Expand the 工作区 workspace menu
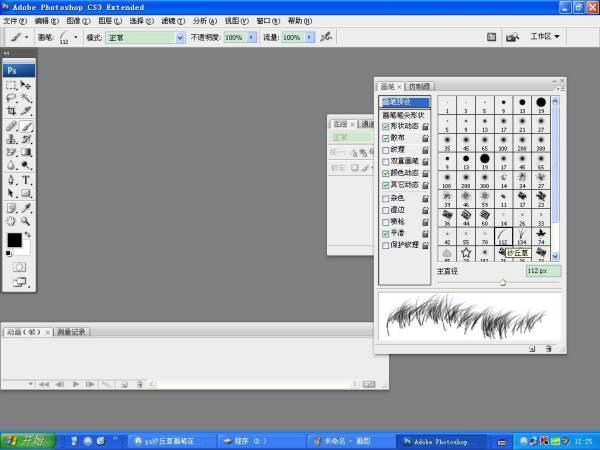This screenshot has width=600, height=450. [544, 36]
